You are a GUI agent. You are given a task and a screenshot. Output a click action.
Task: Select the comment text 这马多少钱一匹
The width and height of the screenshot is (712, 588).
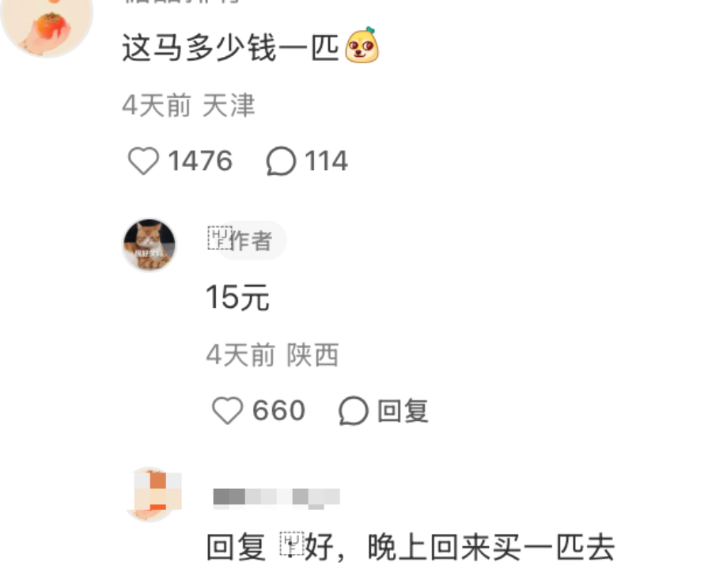coord(231,47)
